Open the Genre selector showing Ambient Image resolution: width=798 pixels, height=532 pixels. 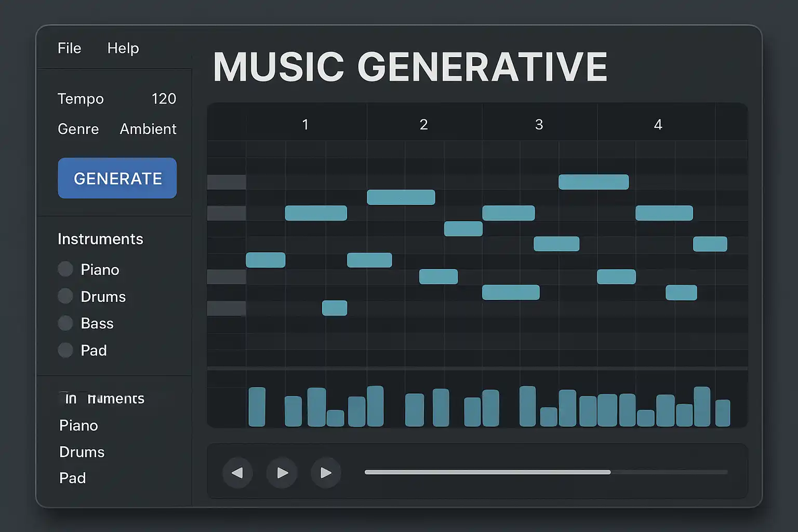coord(148,129)
